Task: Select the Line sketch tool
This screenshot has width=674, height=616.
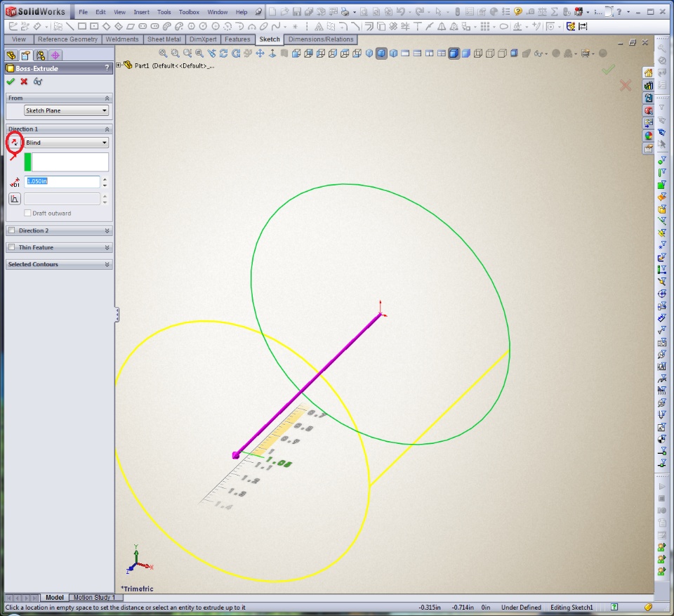Action: (70, 27)
